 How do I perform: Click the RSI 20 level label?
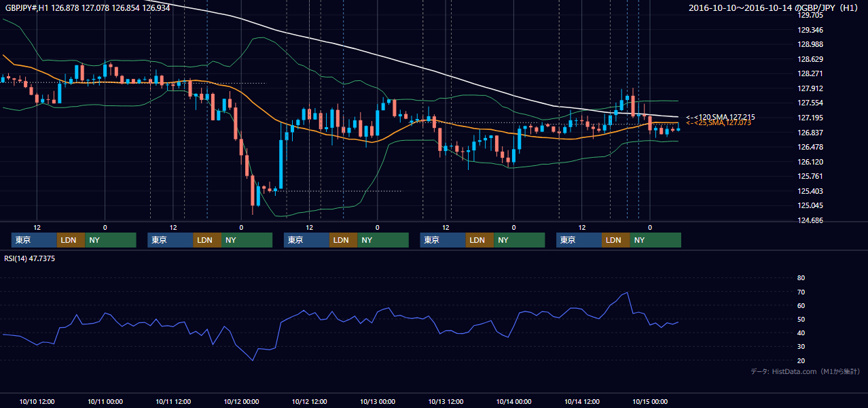coord(801,360)
